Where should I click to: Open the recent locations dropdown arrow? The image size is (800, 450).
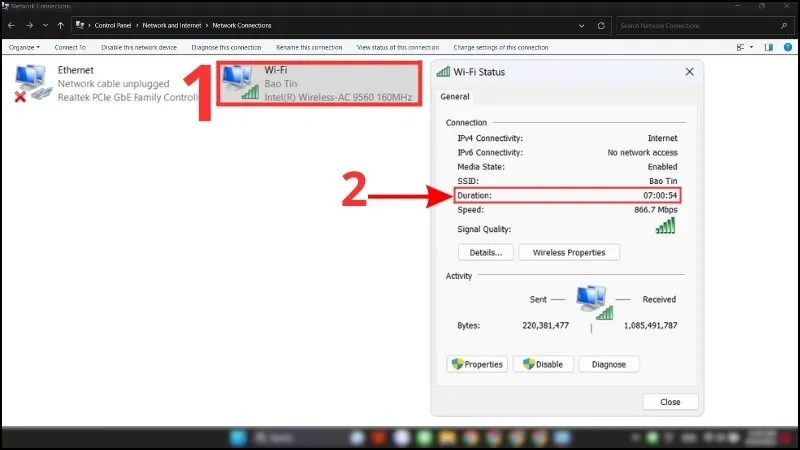(x=45, y=25)
